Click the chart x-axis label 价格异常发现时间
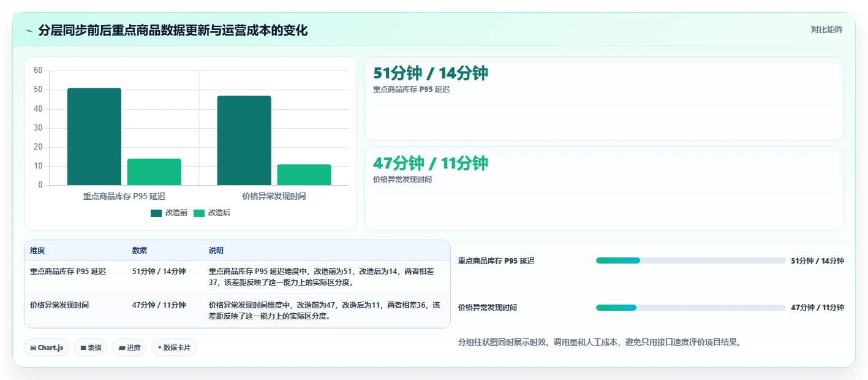Image resolution: width=868 pixels, height=380 pixels. [274, 196]
